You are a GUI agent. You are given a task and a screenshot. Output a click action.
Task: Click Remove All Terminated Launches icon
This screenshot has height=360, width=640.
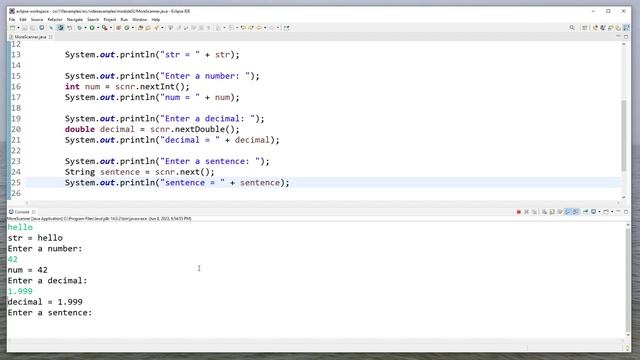[x=534, y=212]
